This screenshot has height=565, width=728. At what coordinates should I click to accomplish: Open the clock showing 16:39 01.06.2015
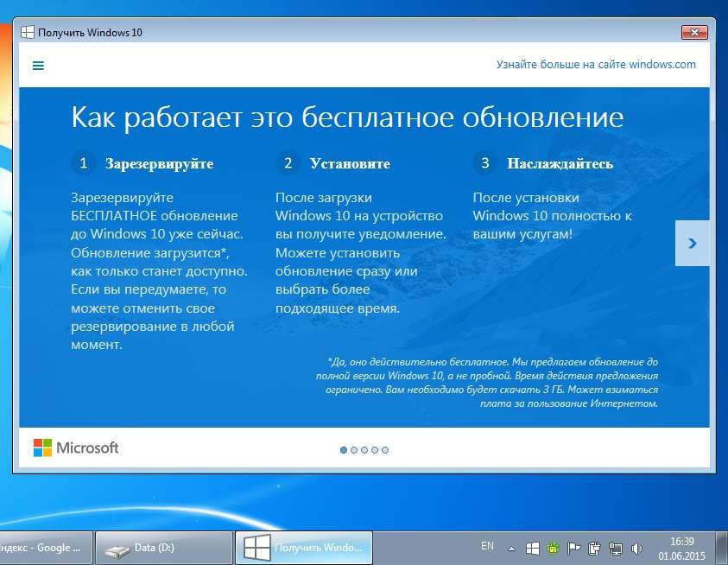tap(681, 549)
